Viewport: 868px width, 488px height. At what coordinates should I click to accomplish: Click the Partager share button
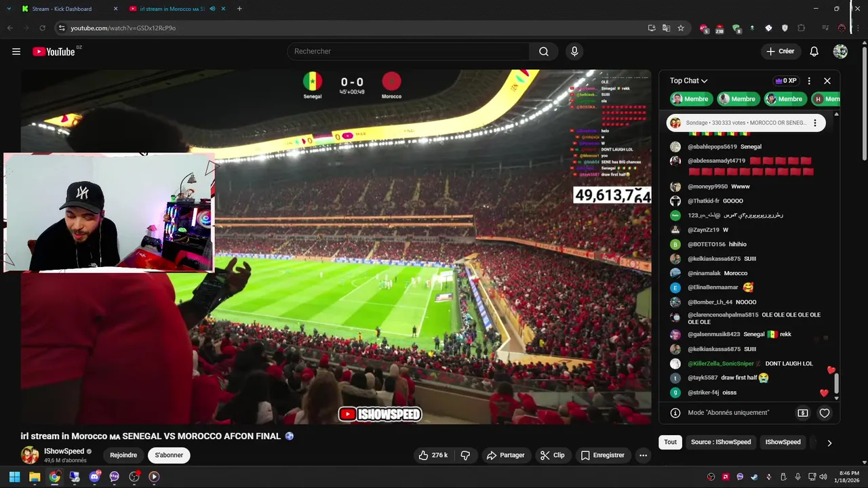coord(506,455)
